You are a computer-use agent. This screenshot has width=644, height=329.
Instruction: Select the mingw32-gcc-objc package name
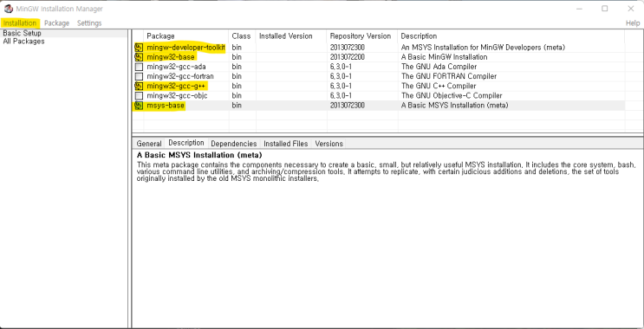tap(178, 95)
